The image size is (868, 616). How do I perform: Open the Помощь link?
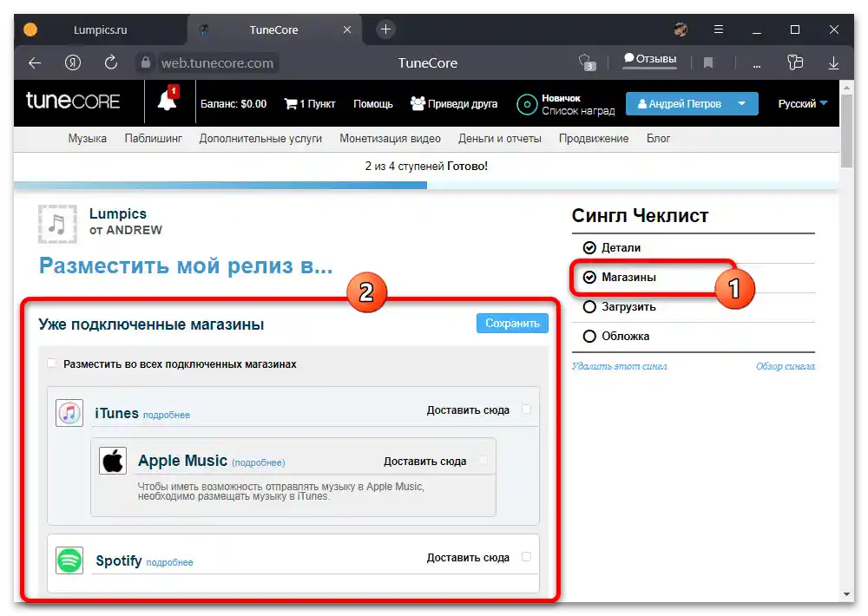click(373, 103)
